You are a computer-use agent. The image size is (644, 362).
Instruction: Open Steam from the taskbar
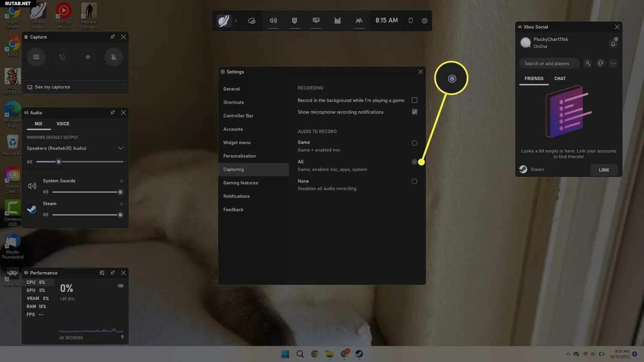pos(359,354)
